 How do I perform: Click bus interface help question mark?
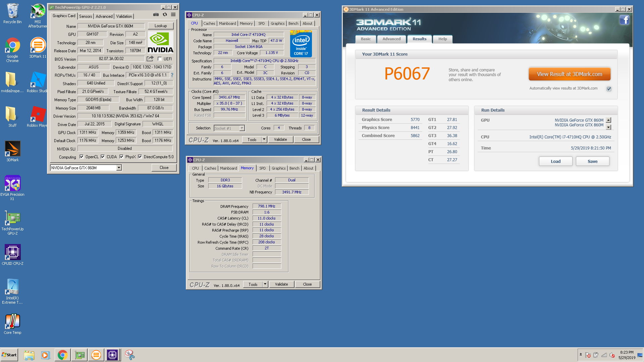[x=172, y=75]
